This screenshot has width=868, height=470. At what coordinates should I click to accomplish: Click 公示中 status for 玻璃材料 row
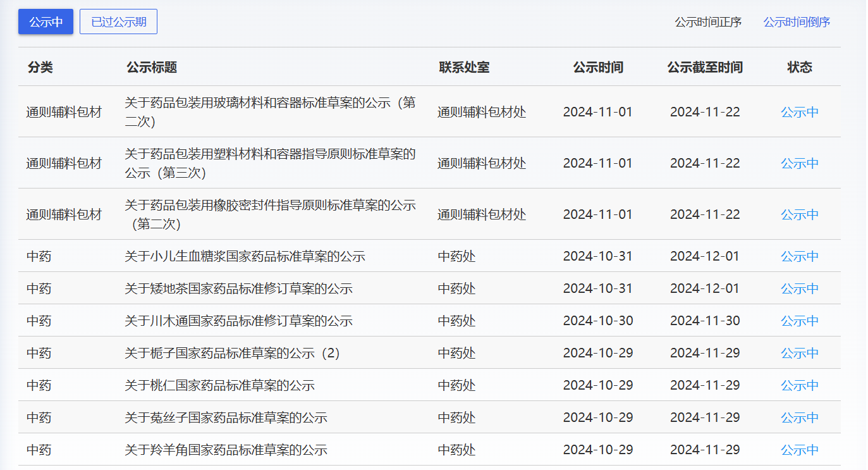point(799,112)
